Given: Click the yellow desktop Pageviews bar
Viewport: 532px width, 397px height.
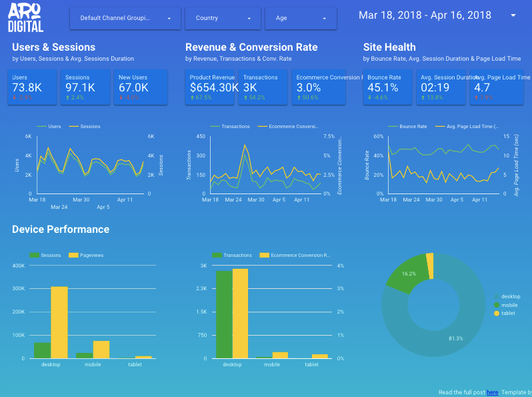Looking at the screenshot, I should (x=59, y=322).
